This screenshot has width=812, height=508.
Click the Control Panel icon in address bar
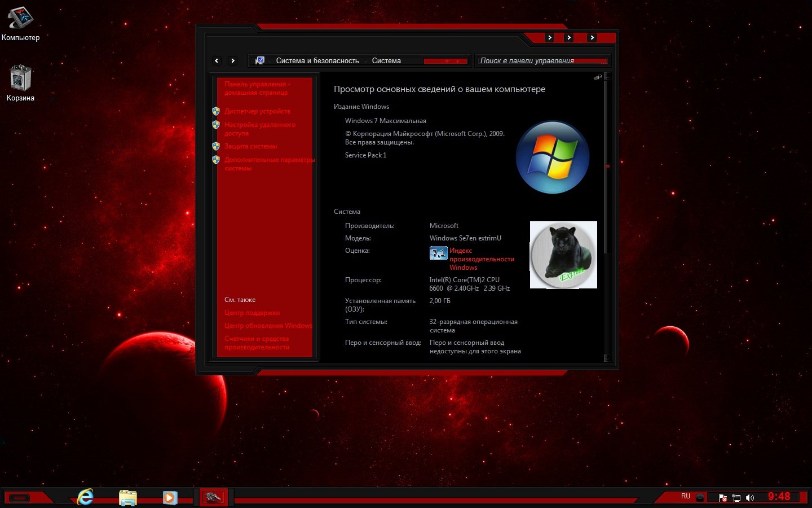[x=260, y=61]
